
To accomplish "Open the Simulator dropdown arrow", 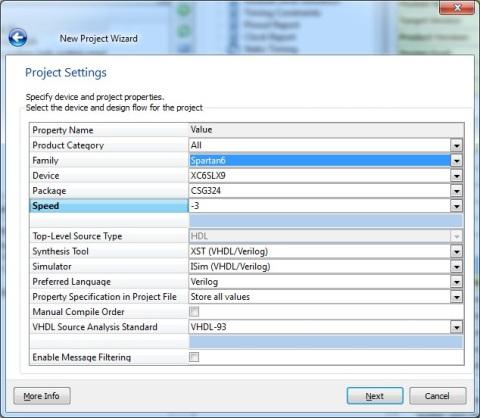I will 456,267.
